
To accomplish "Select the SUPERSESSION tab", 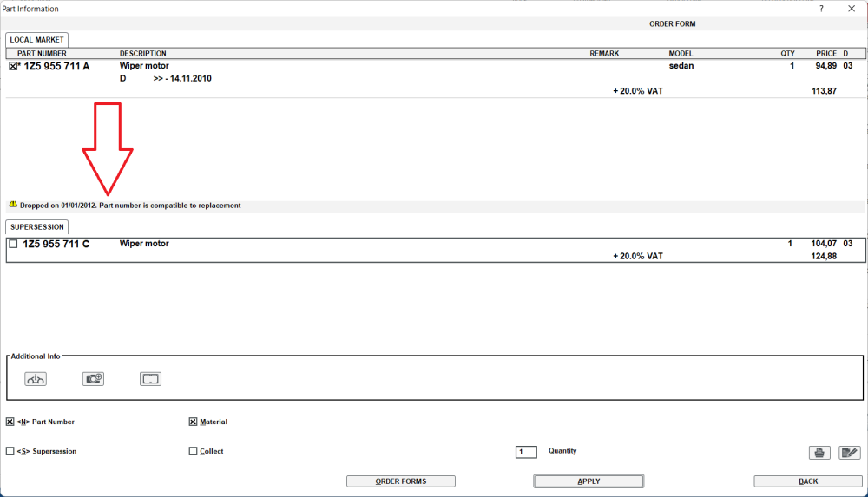I will 37,227.
